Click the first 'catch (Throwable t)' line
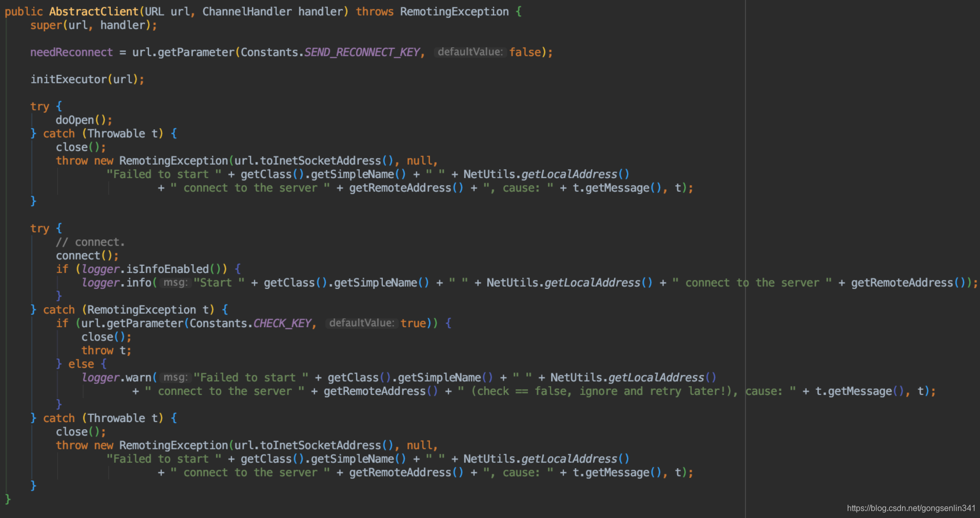 [x=104, y=133]
